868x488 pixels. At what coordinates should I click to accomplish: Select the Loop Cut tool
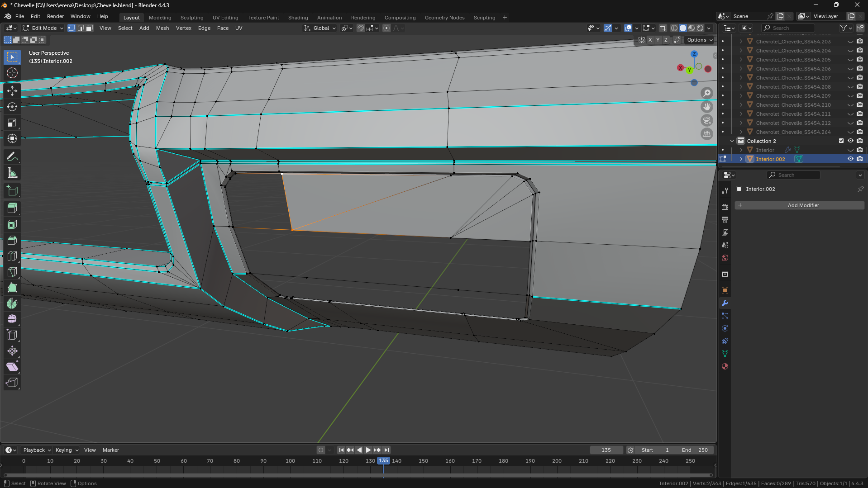coord(12,256)
